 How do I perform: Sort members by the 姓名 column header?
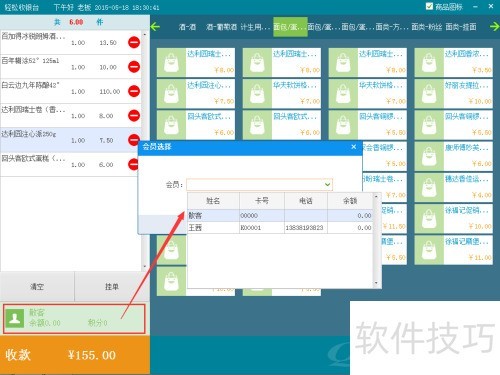click(x=213, y=201)
